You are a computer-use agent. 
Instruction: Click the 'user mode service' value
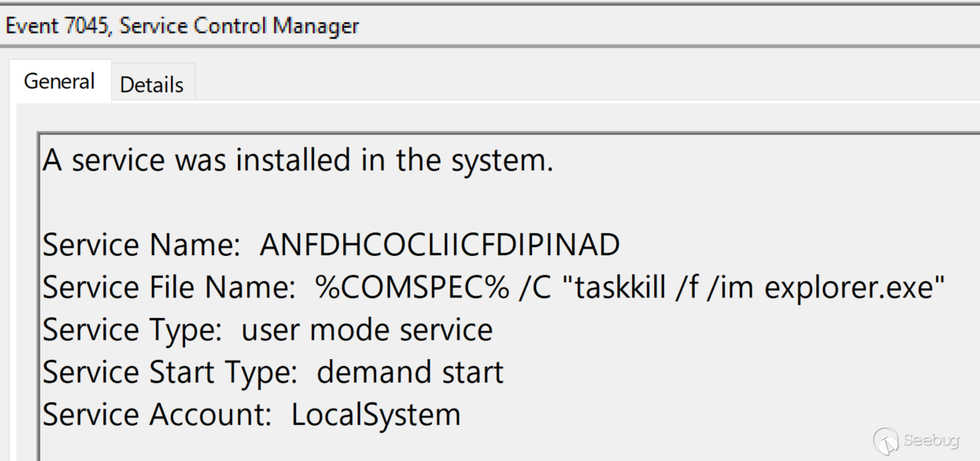[367, 330]
